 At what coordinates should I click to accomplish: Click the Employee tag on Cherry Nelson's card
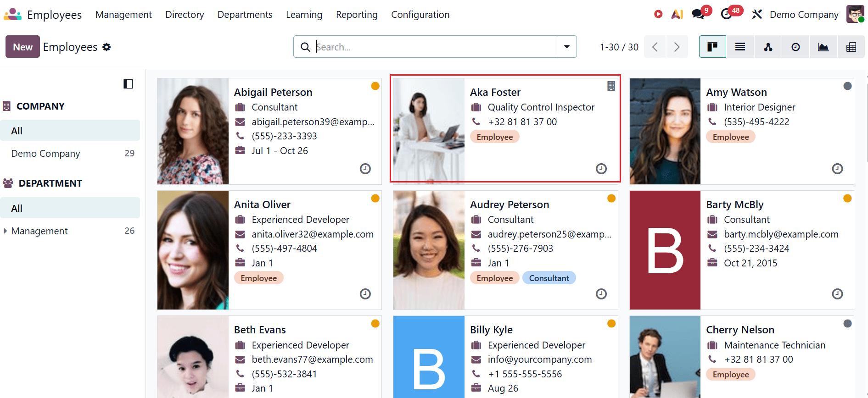731,374
